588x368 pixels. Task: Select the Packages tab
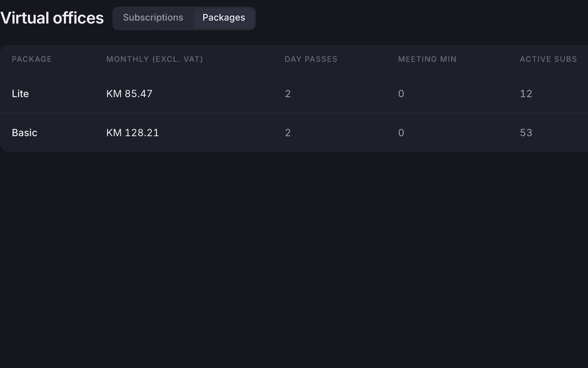tap(224, 18)
